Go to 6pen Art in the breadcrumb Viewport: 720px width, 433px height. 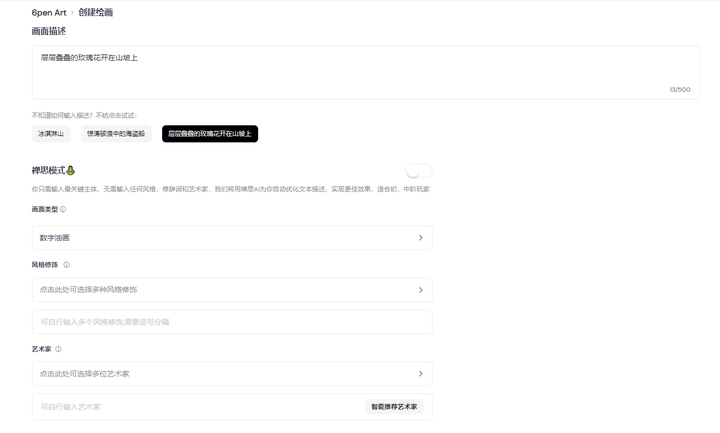tap(49, 13)
